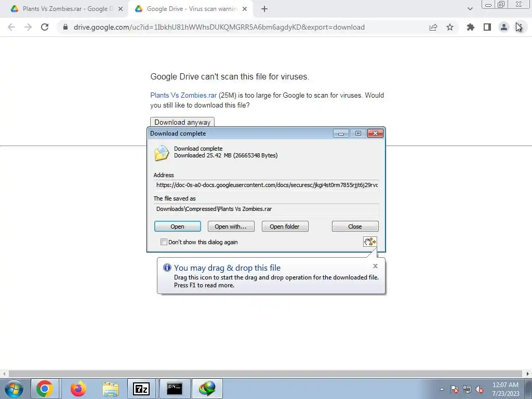Open Chrome from the taskbar

(45, 389)
